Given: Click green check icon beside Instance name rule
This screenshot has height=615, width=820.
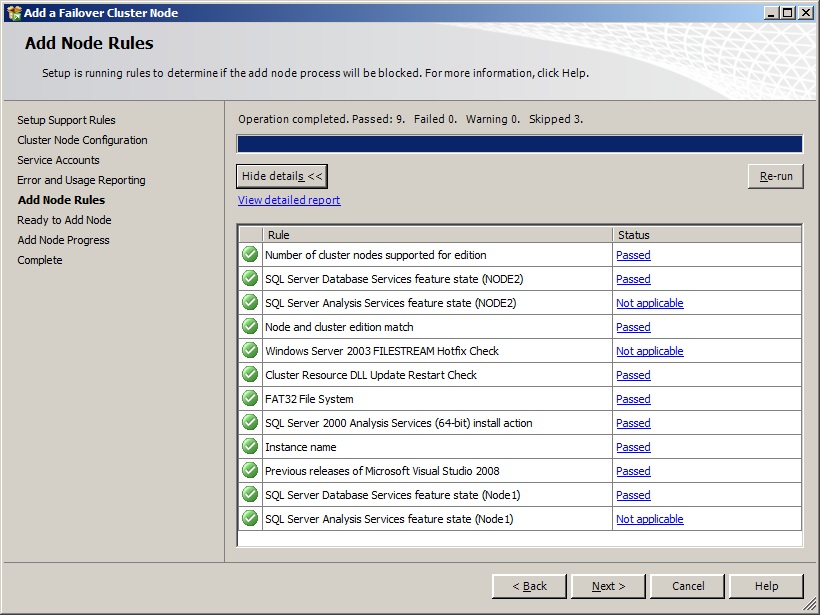Looking at the screenshot, I should [x=250, y=447].
